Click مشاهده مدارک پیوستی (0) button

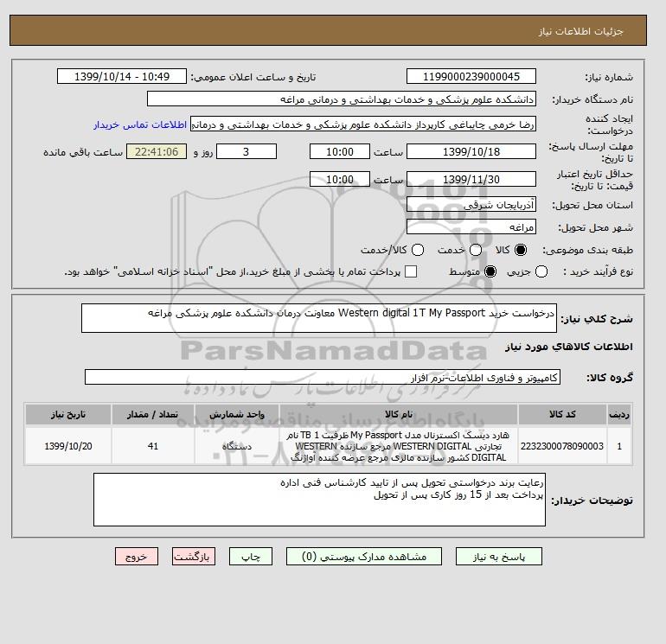pyautogui.click(x=364, y=557)
